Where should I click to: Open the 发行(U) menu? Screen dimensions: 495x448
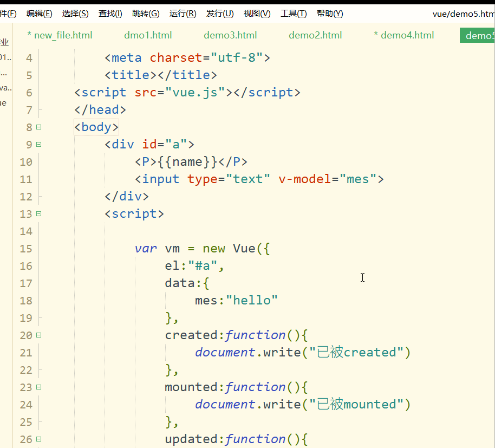point(220,14)
